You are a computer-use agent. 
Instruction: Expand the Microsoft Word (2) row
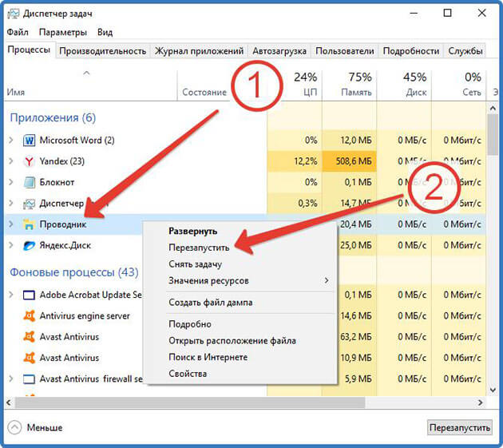point(11,141)
